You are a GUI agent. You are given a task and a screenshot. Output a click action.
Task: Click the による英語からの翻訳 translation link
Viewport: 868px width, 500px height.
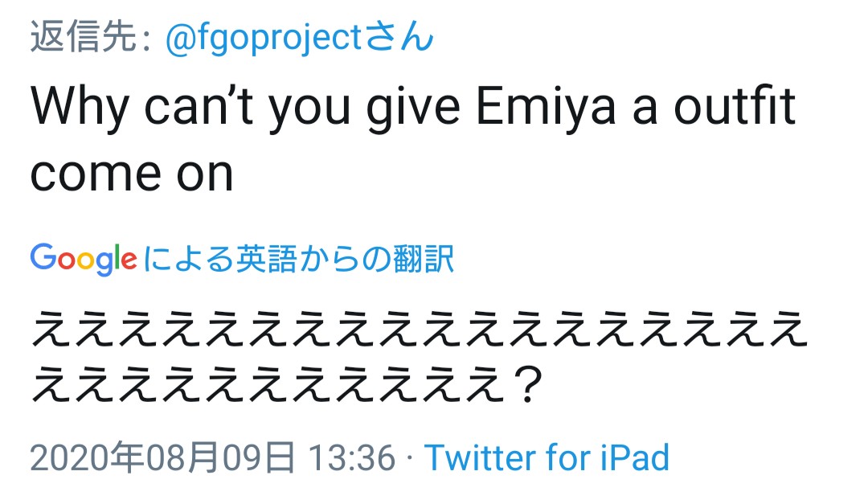point(301,259)
